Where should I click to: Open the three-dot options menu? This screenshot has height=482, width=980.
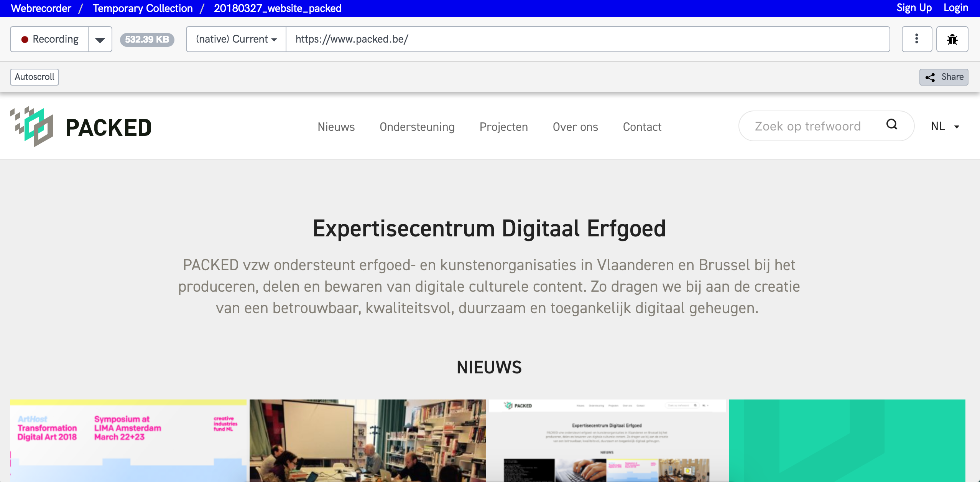(916, 39)
